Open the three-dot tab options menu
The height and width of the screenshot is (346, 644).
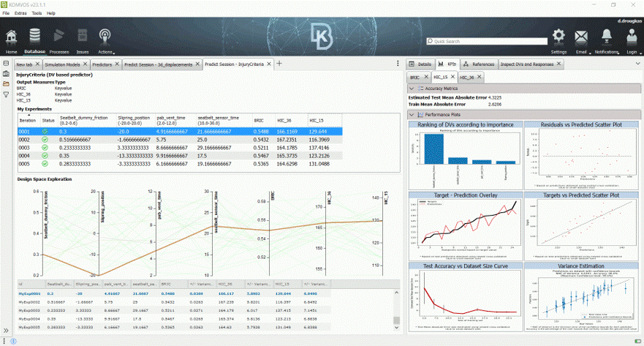398,64
